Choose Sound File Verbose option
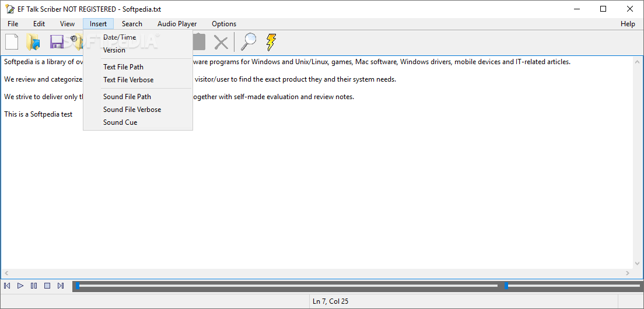This screenshot has height=309, width=644. (x=138, y=110)
